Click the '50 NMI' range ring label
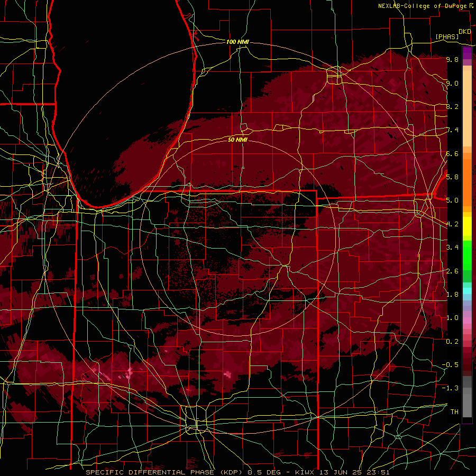Viewport: 476px width, 476px height. [x=237, y=140]
